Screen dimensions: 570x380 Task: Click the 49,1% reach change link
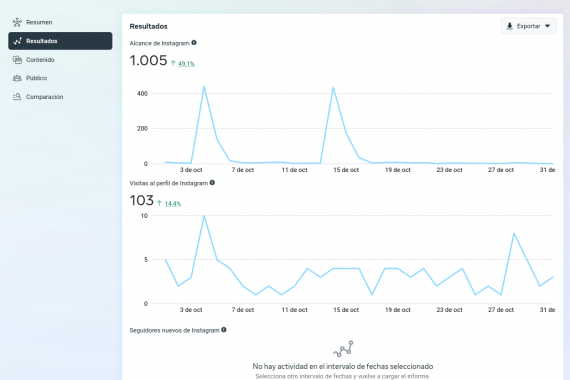coord(186,64)
